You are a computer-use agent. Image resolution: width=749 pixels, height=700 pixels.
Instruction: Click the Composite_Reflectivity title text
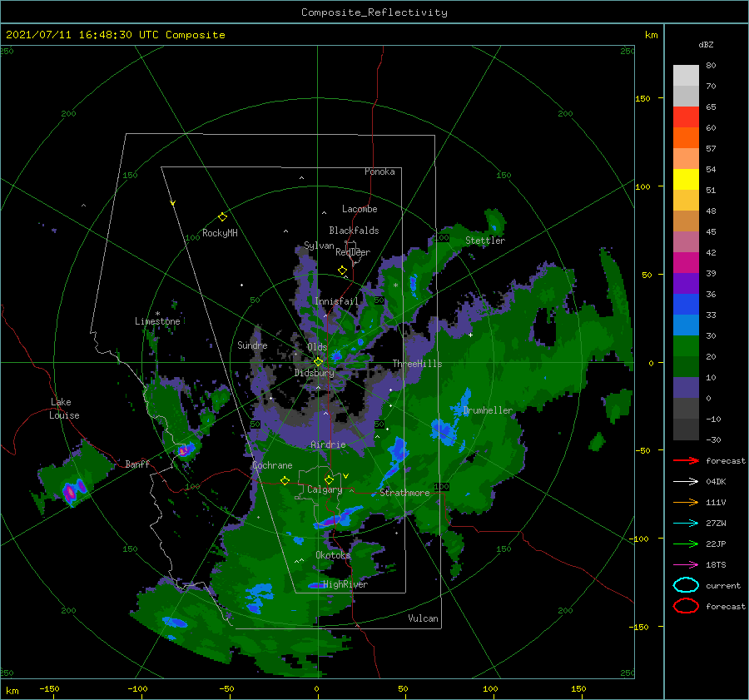[x=374, y=12]
